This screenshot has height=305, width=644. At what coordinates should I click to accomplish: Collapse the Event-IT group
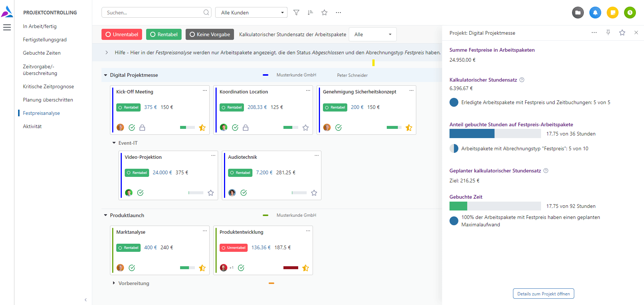pyautogui.click(x=114, y=143)
